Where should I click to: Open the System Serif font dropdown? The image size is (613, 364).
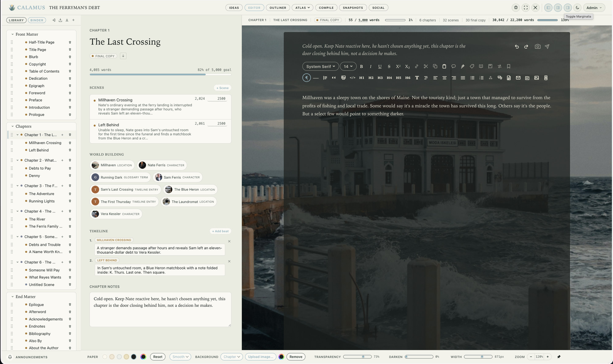tap(321, 66)
